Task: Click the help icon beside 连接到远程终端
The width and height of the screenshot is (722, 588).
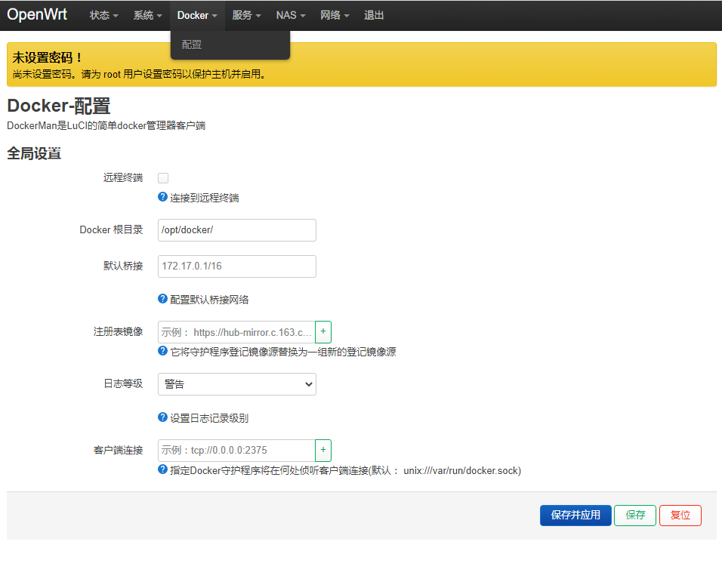Action: [162, 197]
